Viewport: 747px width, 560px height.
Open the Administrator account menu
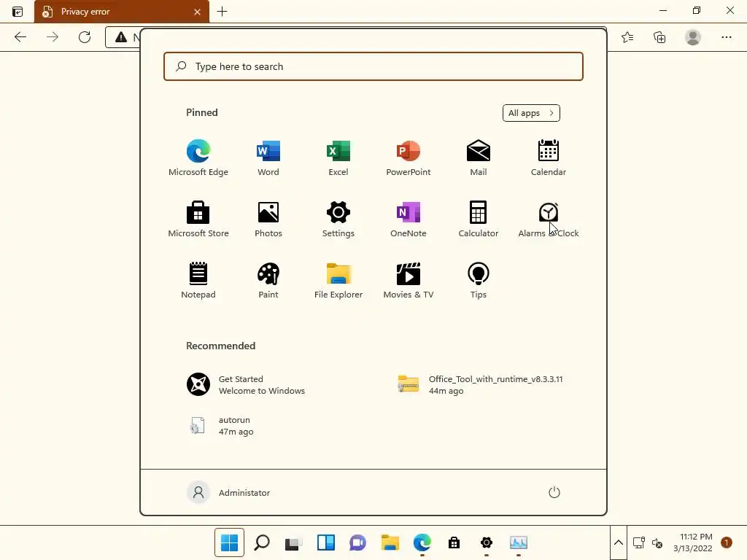[228, 492]
